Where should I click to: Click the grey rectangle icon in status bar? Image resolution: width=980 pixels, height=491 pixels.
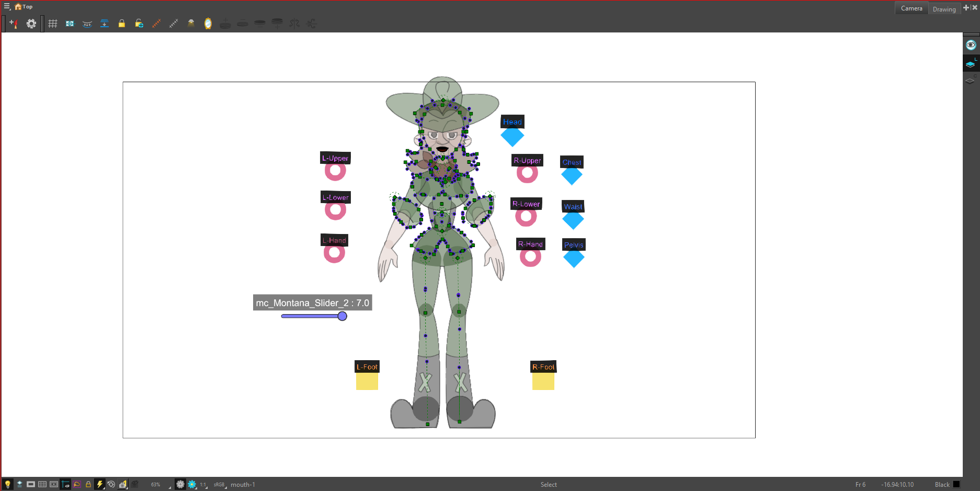pos(31,484)
